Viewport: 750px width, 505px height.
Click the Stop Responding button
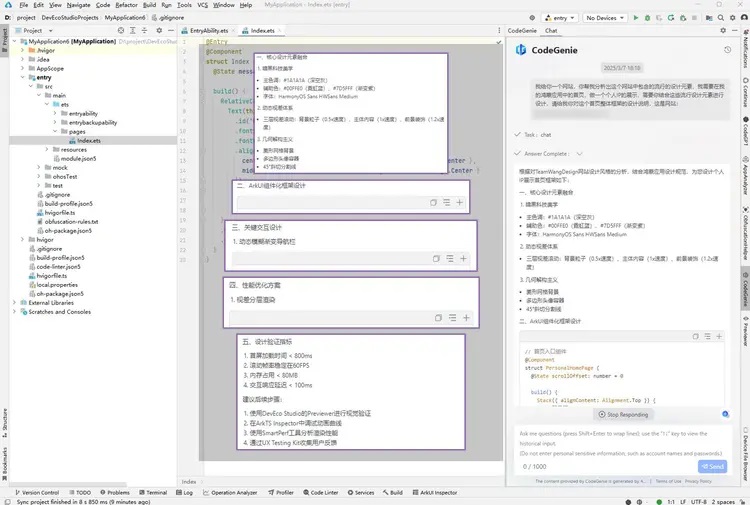626,414
